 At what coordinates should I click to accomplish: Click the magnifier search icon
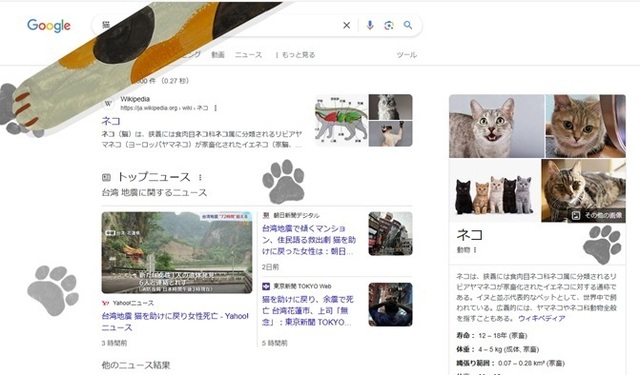pyautogui.click(x=408, y=25)
